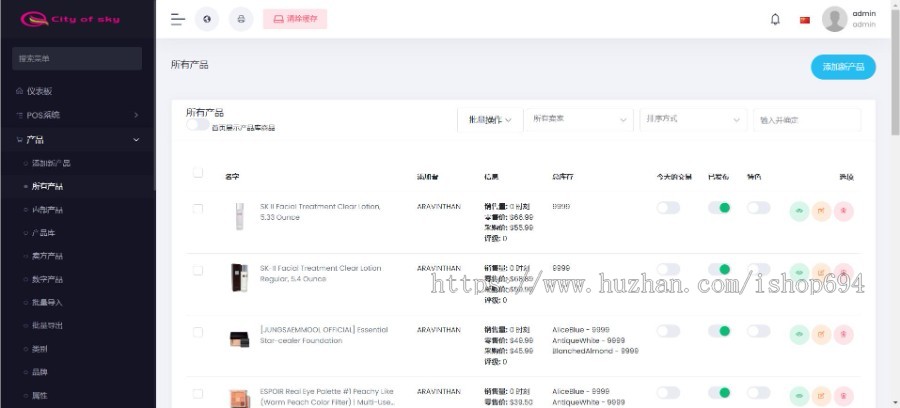Expand the POS系统 sidebar menu
Viewport: 900px width, 408px height.
(x=78, y=115)
